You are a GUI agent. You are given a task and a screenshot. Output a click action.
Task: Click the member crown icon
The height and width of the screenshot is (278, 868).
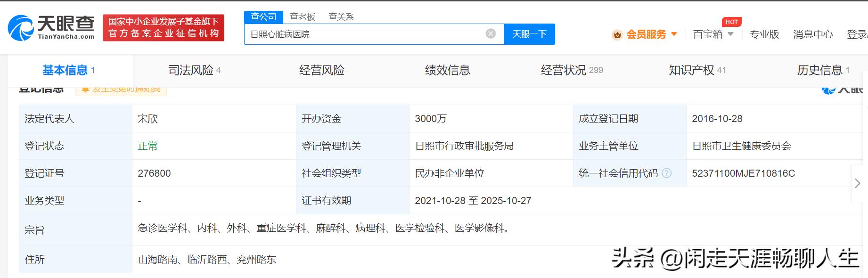click(617, 35)
